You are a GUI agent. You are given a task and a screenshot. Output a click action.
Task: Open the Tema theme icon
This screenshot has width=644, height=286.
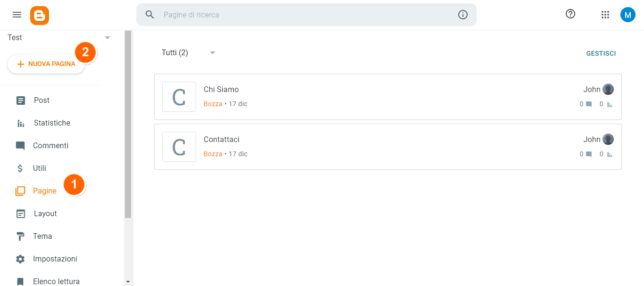pyautogui.click(x=21, y=236)
